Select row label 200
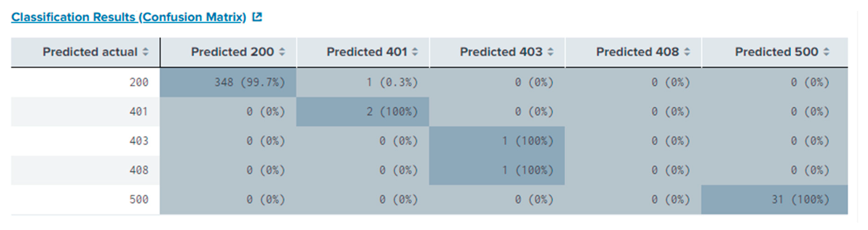 139,82
